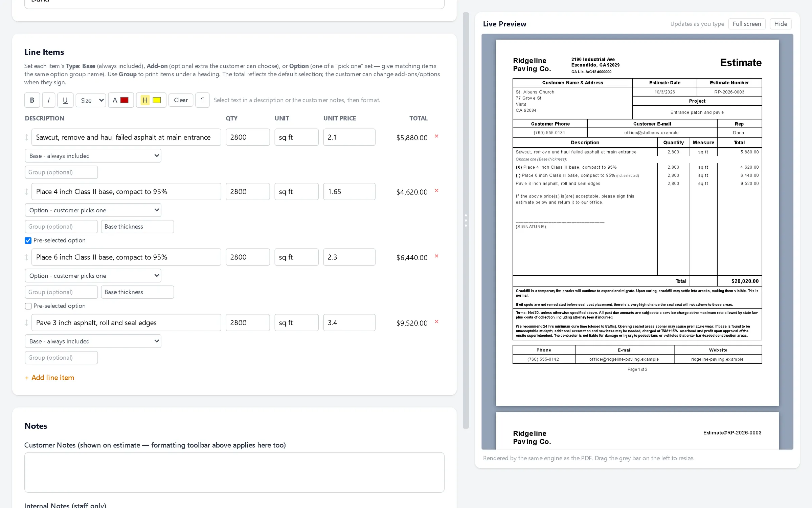Delete the Pave 3 inch asphalt item
Screen dimensions: 812x508
[x=436, y=322]
